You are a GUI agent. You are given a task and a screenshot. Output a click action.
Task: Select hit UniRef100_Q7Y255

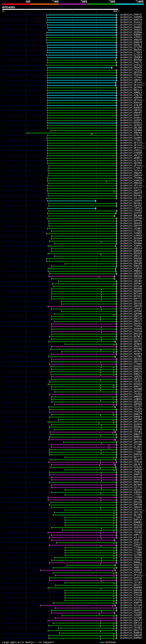click(131, 48)
